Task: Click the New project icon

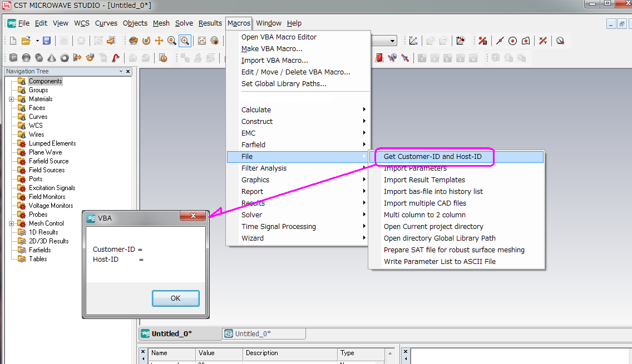Action: (x=13, y=41)
